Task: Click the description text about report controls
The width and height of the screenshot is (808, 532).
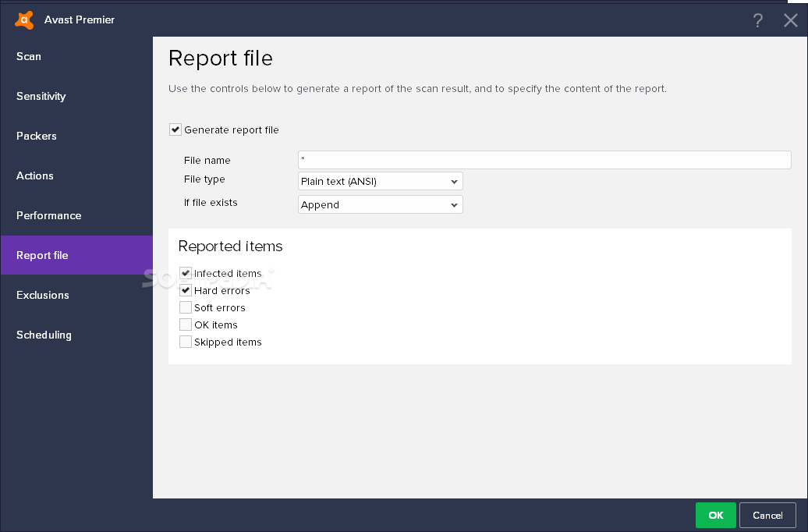Action: [x=417, y=89]
